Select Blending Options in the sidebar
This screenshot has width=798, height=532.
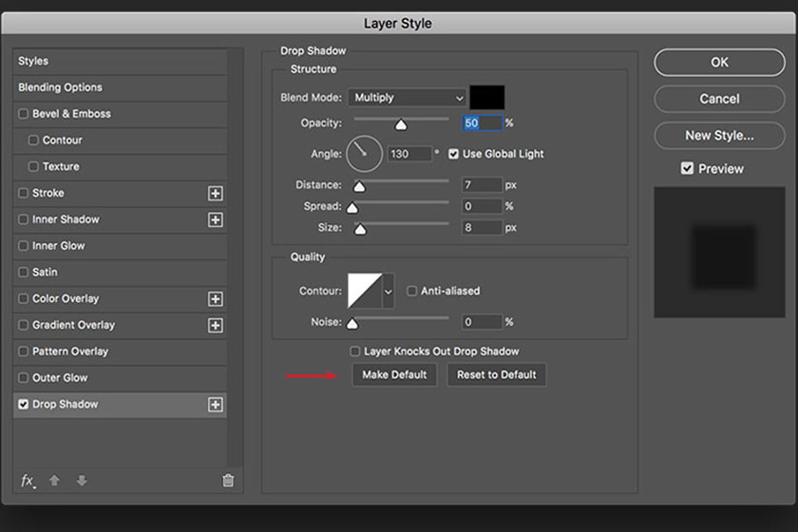(120, 87)
